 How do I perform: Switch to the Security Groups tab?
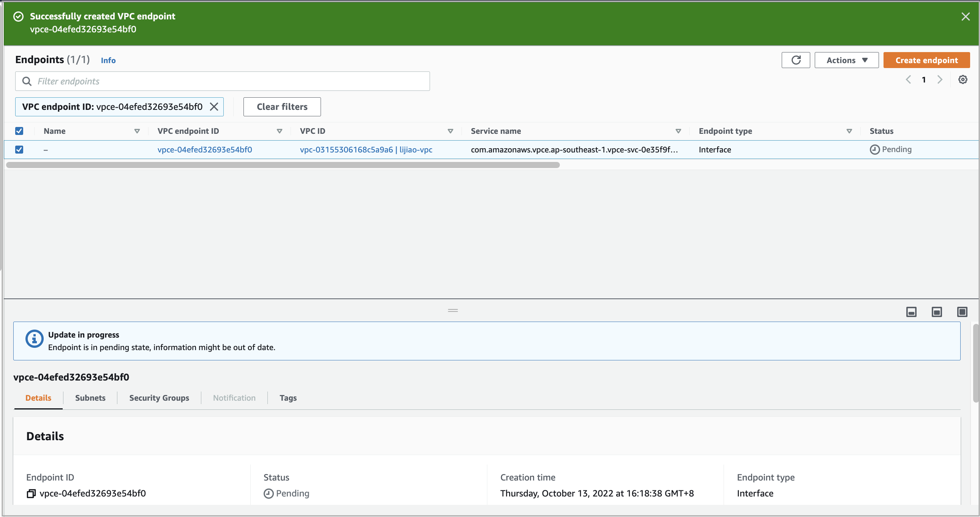(x=159, y=398)
